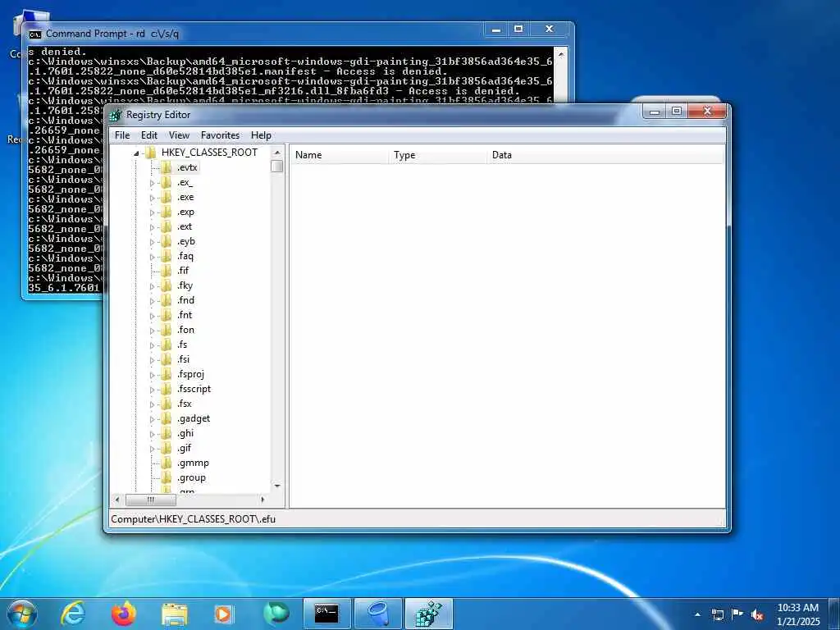The width and height of the screenshot is (840, 630).
Task: Expand the .fsi key
Action: [x=152, y=360]
